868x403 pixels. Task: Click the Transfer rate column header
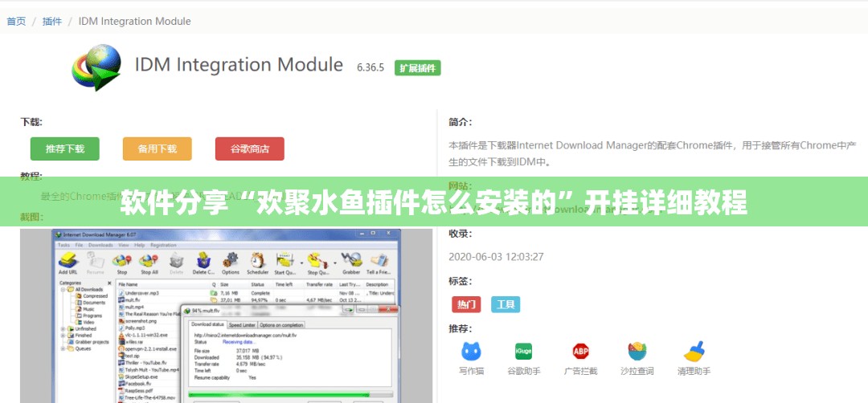(x=321, y=284)
